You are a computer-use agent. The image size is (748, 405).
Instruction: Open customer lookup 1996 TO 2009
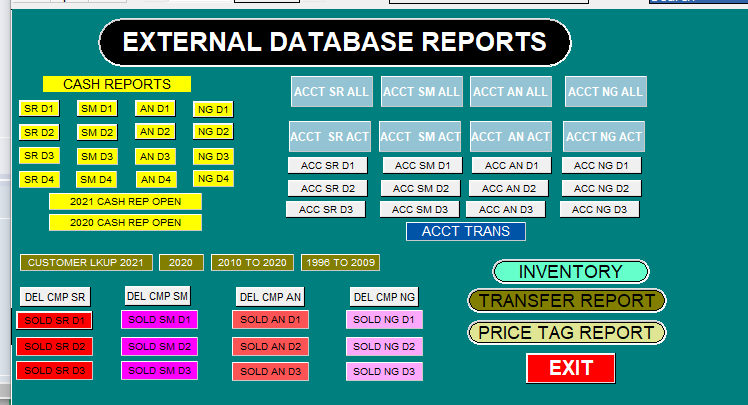pyautogui.click(x=341, y=262)
